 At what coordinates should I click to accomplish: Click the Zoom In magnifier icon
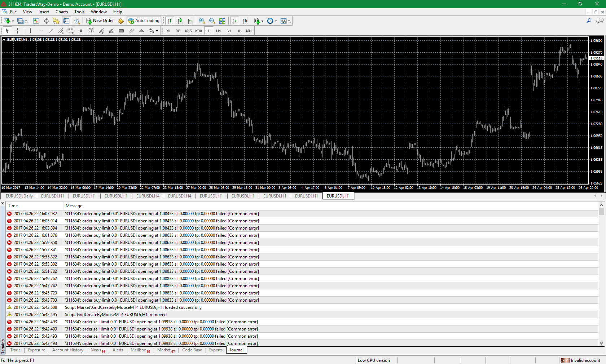[x=202, y=21]
